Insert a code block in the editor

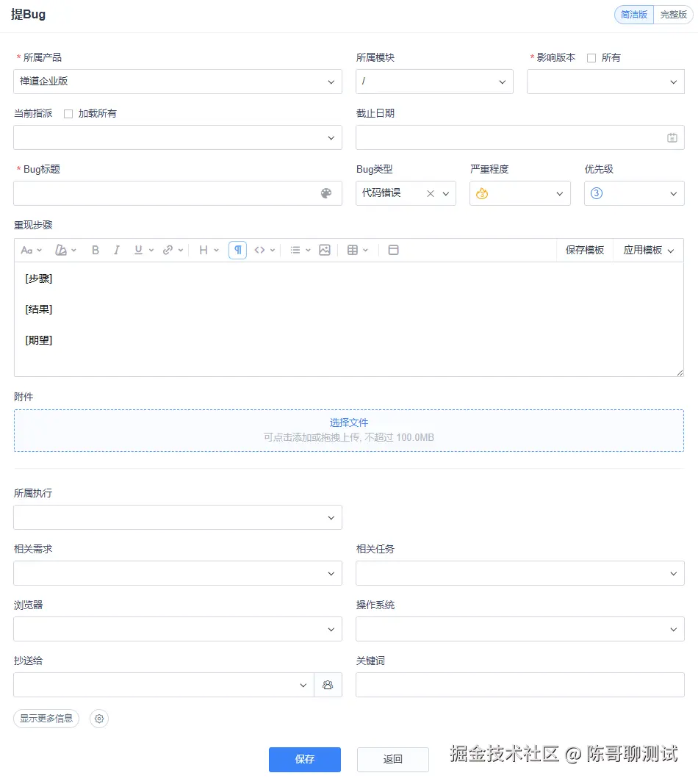coord(260,250)
